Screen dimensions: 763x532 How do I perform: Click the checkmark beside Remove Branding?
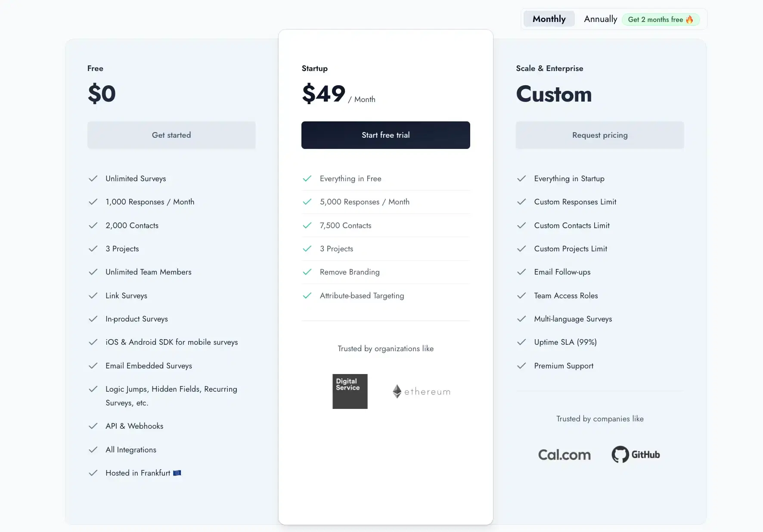307,272
